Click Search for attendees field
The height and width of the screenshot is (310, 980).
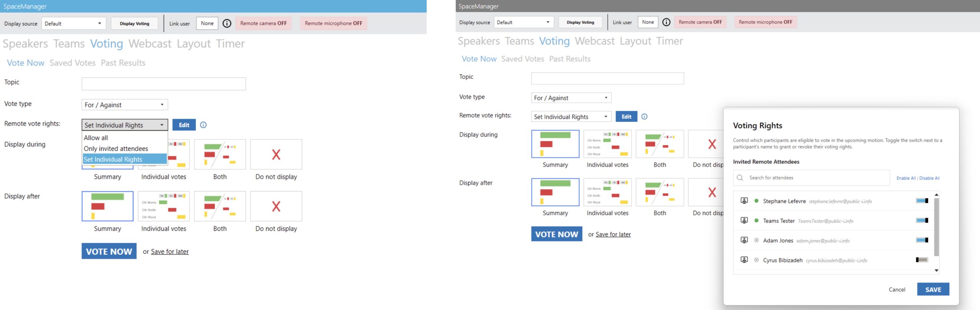[812, 178]
